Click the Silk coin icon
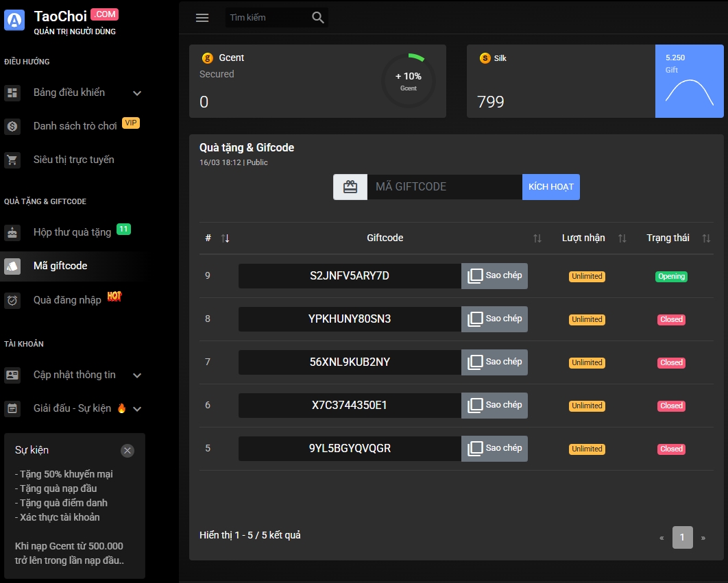728x583 pixels. pyautogui.click(x=485, y=58)
